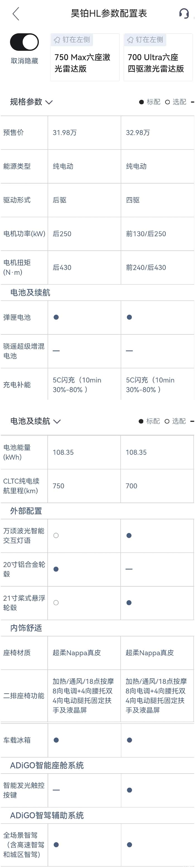The height and width of the screenshot is (868, 195).
Task: Click the 昊铂HL参数配置表 page title
Action: pos(109,13)
